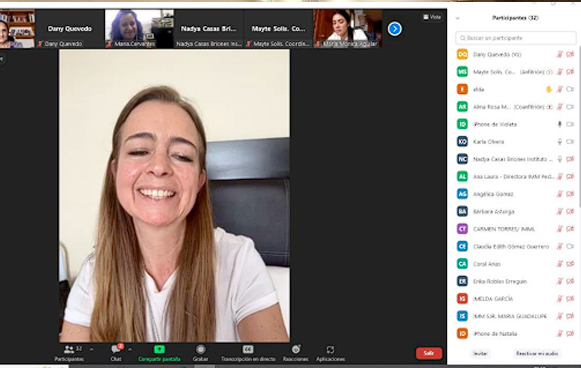Screen dimensions: 581x368
Task: Show next participants with the blue arrow
Action: coord(395,29)
